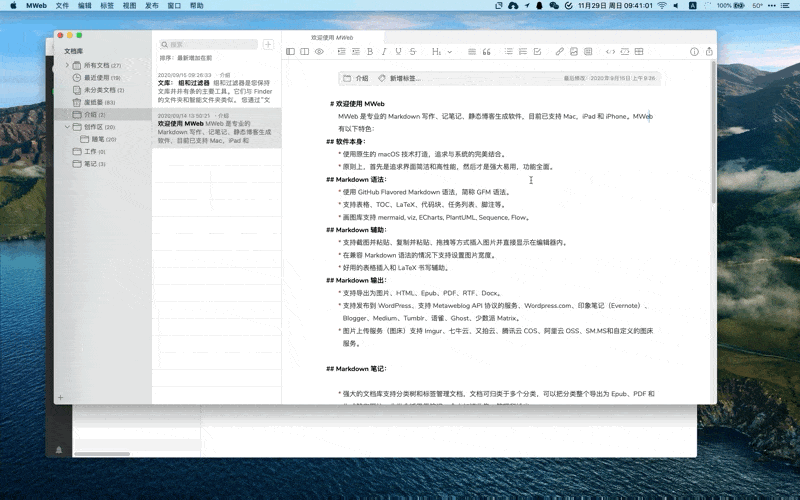This screenshot has height=500, width=800.
Task: Click the H1 heading button
Action: tap(436, 52)
